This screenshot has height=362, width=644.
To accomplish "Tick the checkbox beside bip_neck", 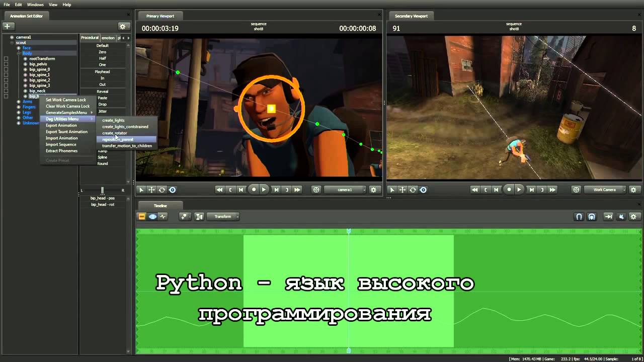I will tap(6, 91).
